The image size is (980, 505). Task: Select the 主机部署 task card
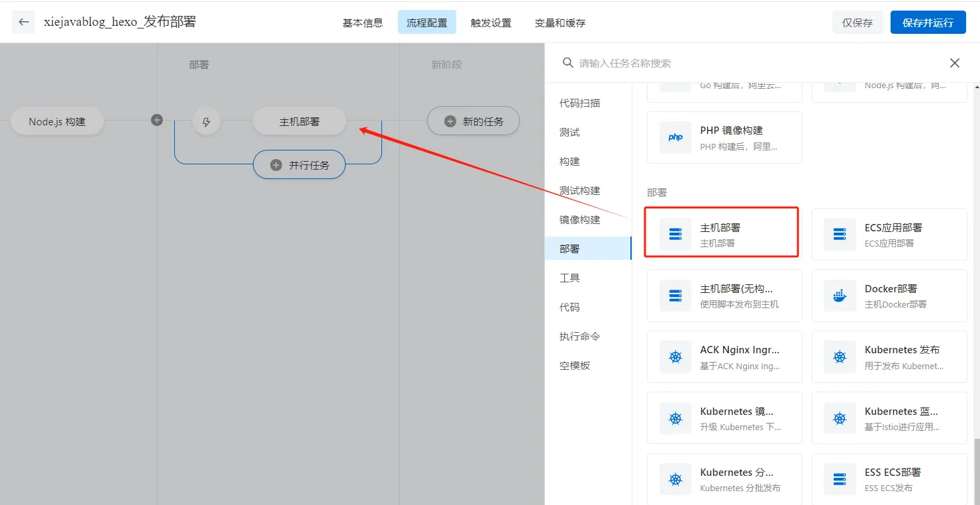point(723,233)
